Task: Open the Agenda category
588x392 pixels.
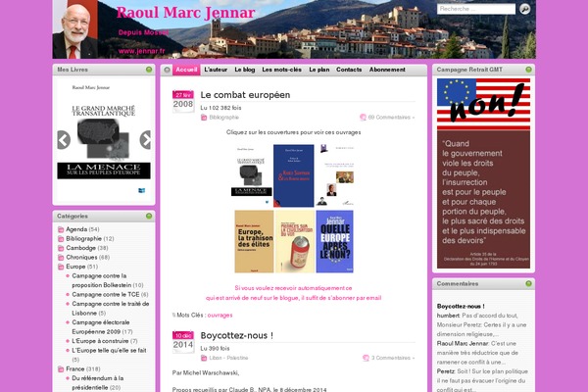Action: coord(76,229)
